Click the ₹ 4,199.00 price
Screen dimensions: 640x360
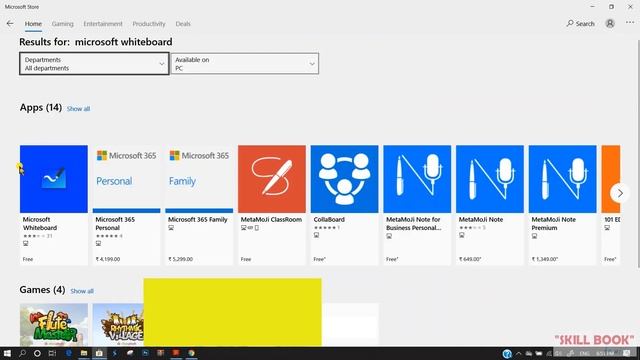[108, 259]
